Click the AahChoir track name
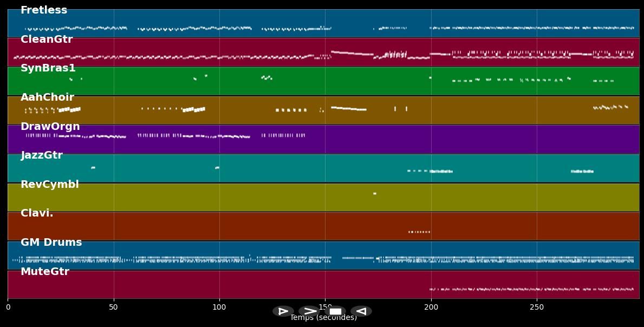The width and height of the screenshot is (644, 327). coord(47,97)
